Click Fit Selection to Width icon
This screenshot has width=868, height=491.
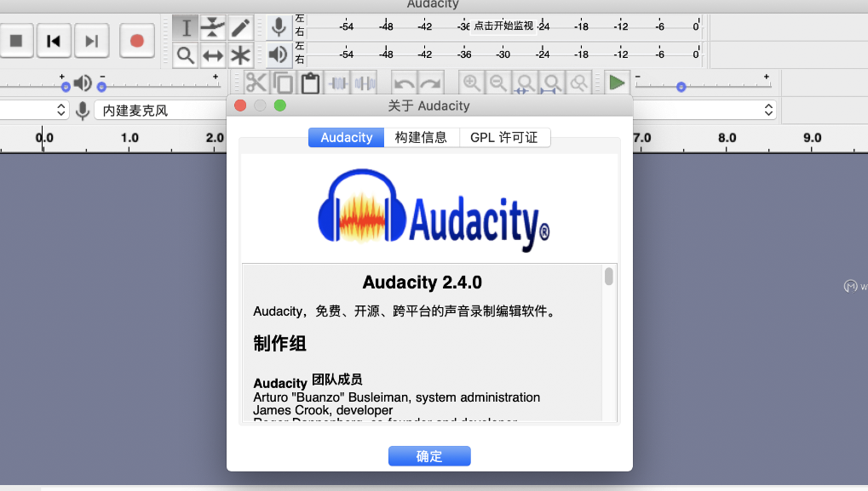pos(525,83)
